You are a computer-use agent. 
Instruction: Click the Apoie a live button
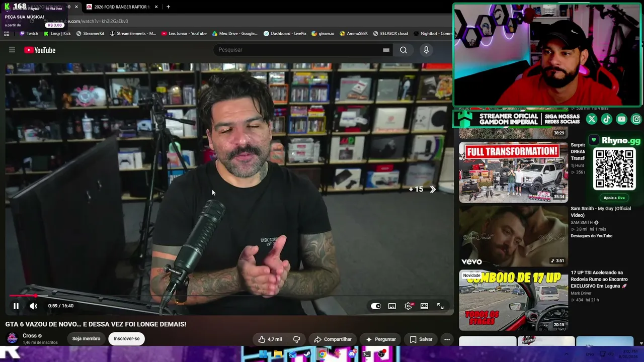[614, 198]
